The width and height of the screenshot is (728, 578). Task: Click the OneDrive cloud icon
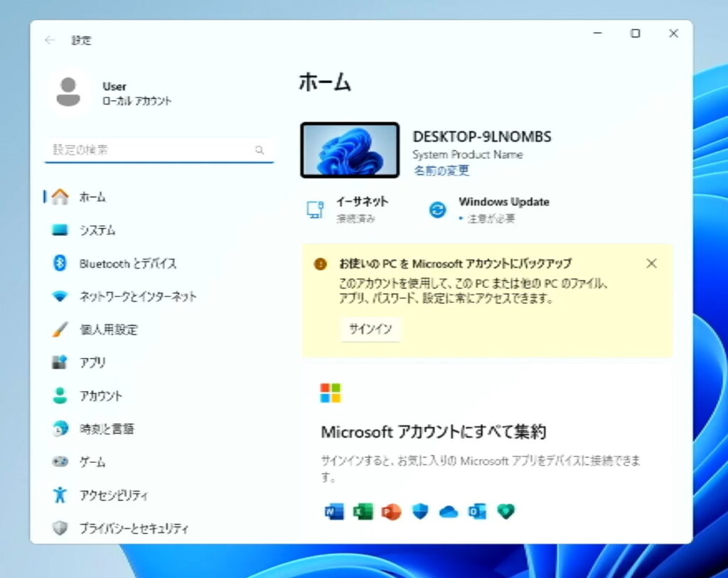(x=449, y=511)
